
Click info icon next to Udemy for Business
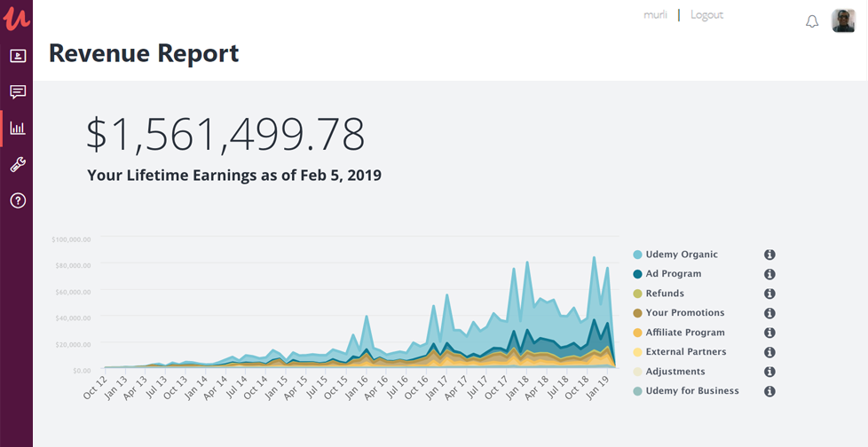click(769, 391)
